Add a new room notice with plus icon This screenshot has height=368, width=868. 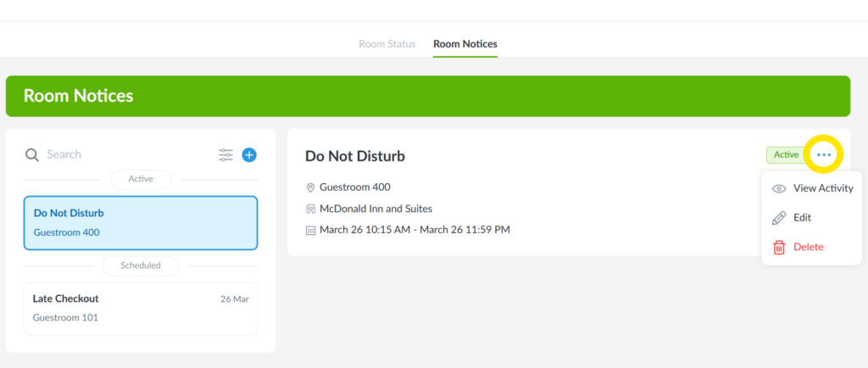[249, 154]
